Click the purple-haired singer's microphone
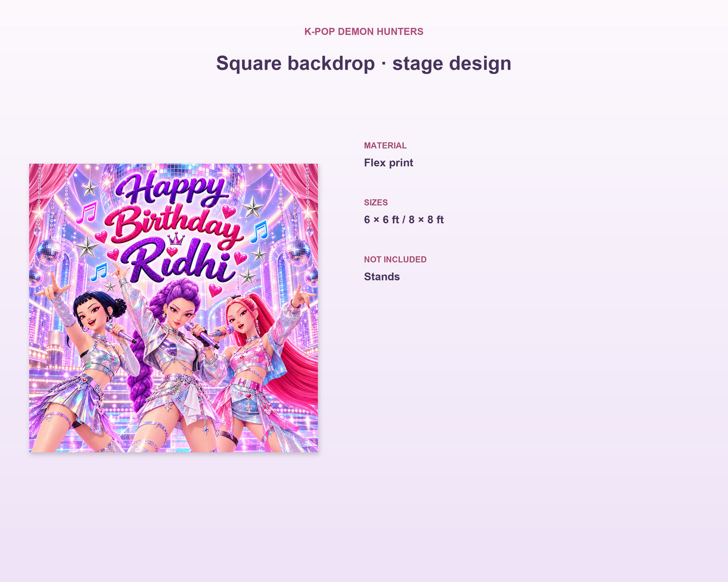The height and width of the screenshot is (582, 728). point(203,335)
